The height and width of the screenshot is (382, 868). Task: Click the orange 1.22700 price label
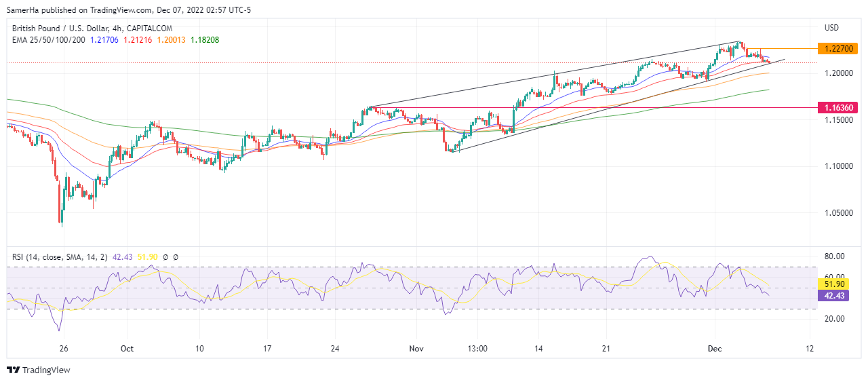click(839, 49)
